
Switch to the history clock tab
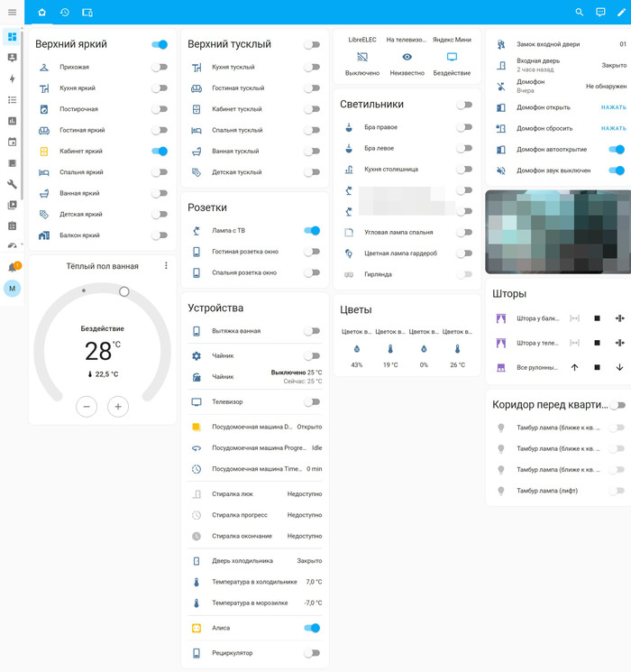[65, 13]
